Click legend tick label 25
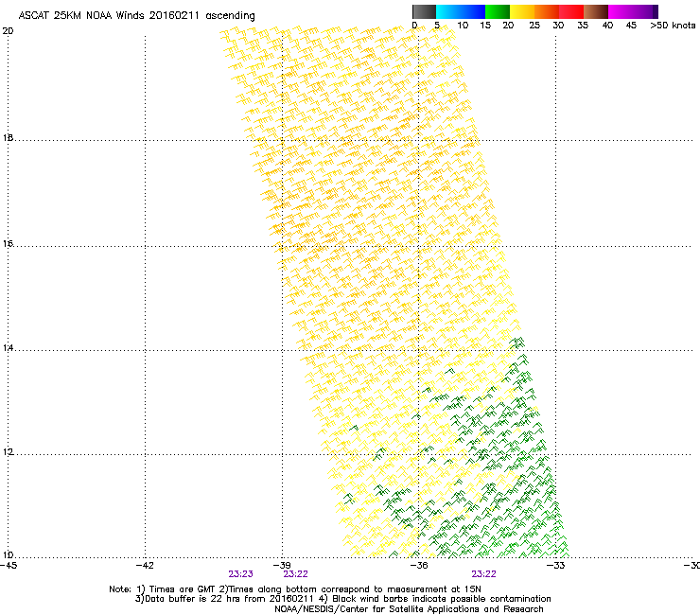The height and width of the screenshot is (615, 700). click(x=534, y=26)
